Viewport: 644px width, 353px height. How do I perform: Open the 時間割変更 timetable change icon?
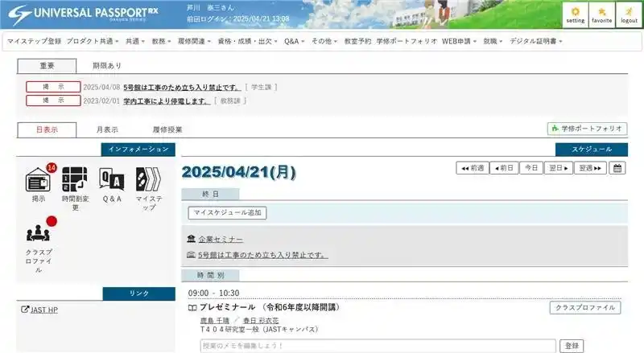click(x=75, y=179)
